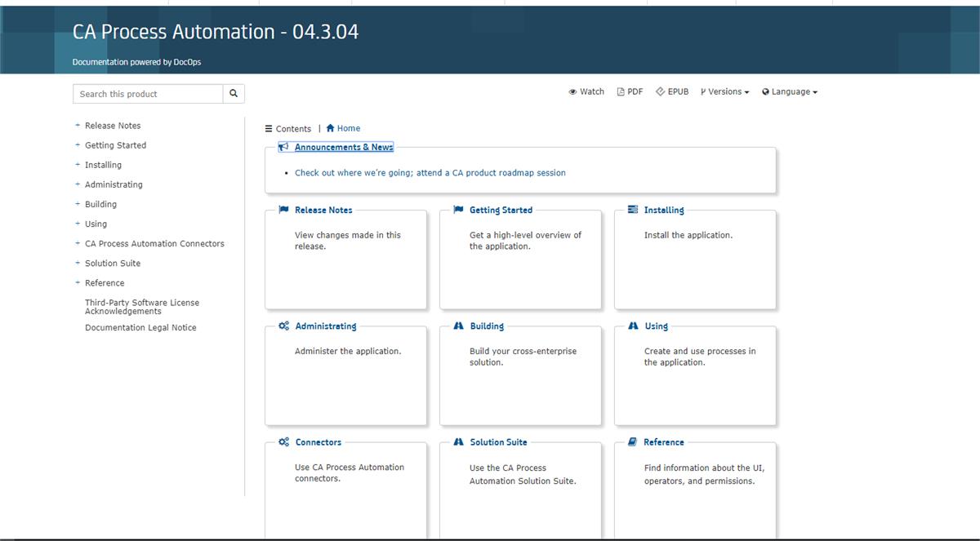Click the Administrating gears icon
Viewport: 980px width, 541px height.
point(283,326)
